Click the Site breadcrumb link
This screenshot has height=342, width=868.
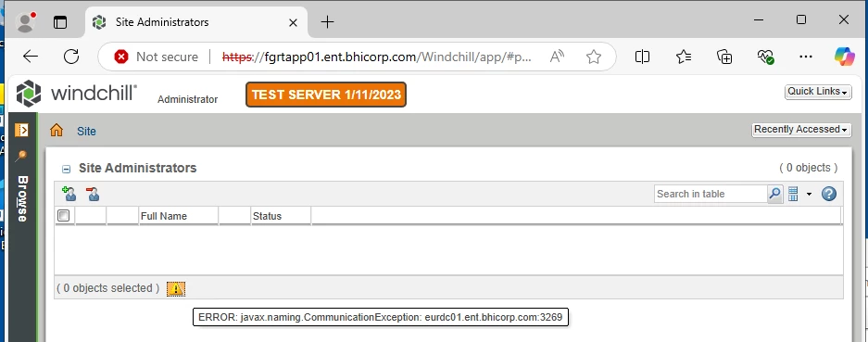86,132
